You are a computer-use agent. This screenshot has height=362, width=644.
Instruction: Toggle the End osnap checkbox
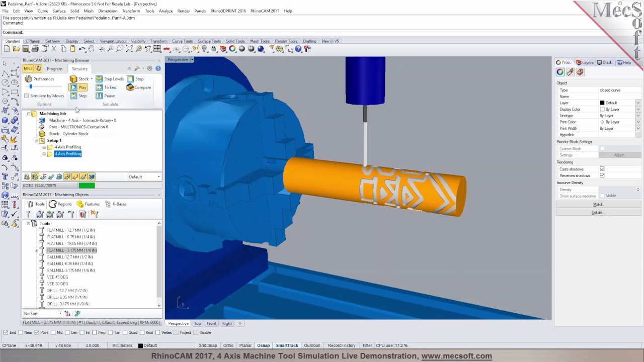6,332
